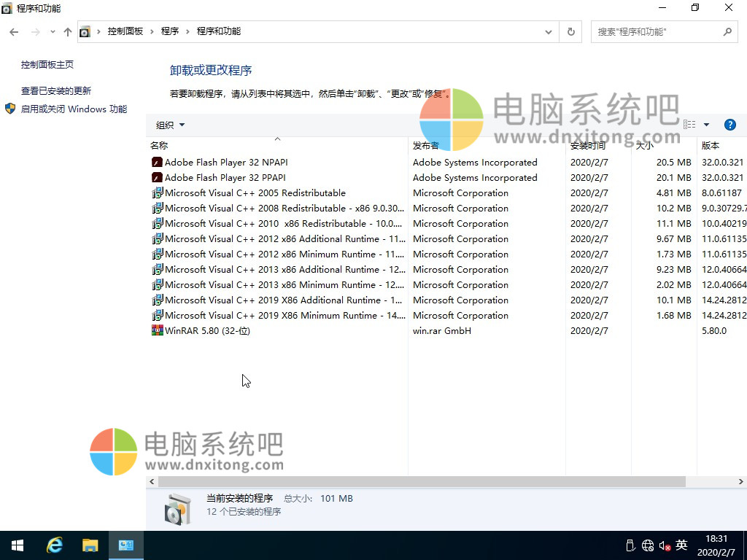Open the Windows Start menu
This screenshot has width=747, height=560.
tap(18, 545)
